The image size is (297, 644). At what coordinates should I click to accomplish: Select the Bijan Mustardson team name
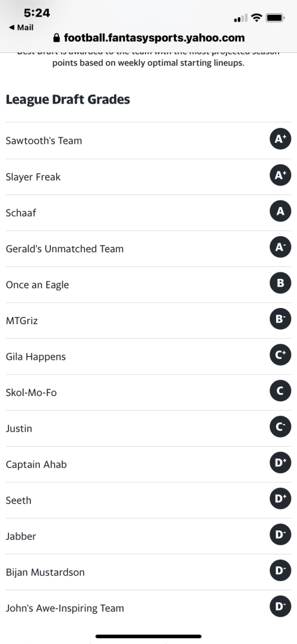45,572
